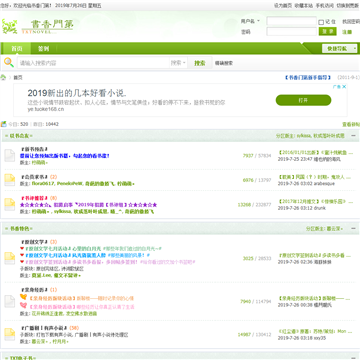Image resolution: width=360 pixels, height=360 pixels.
Task: Click the forum icon beside the board with (1)
Action: [9, 301]
